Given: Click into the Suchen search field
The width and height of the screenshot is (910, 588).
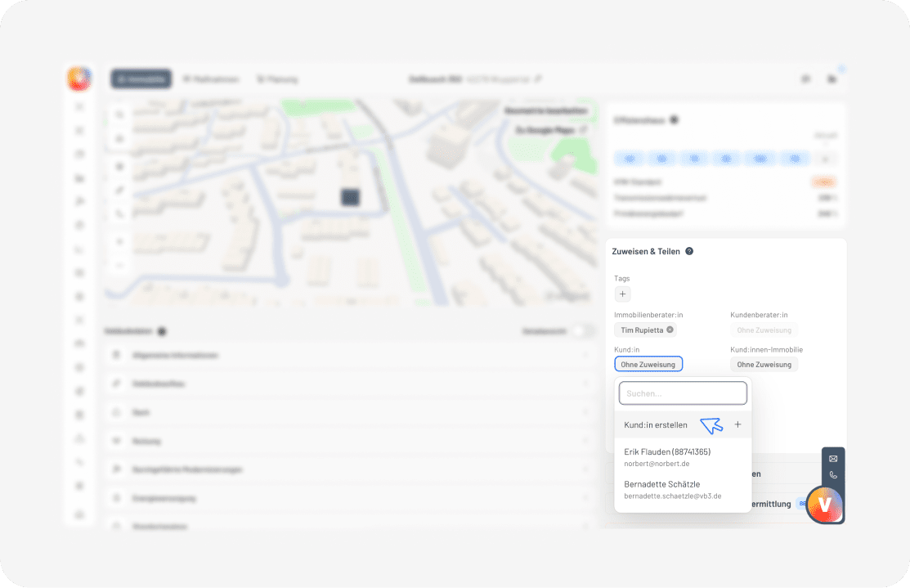Looking at the screenshot, I should [x=683, y=393].
